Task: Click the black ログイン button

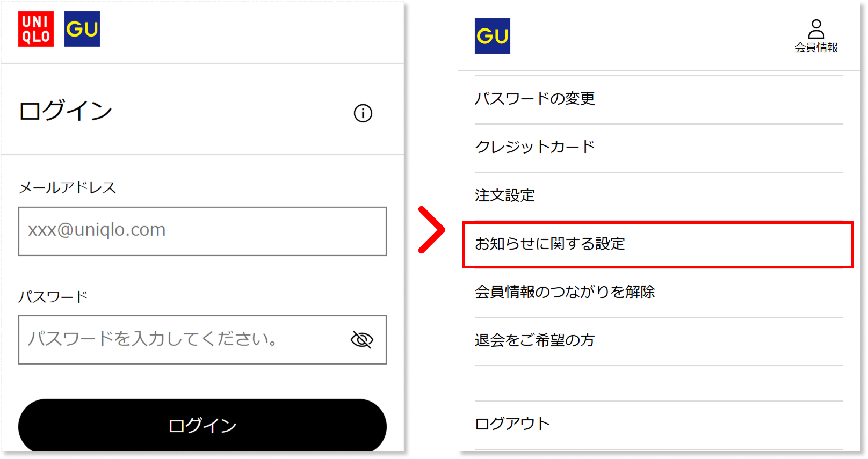Action: [x=202, y=425]
